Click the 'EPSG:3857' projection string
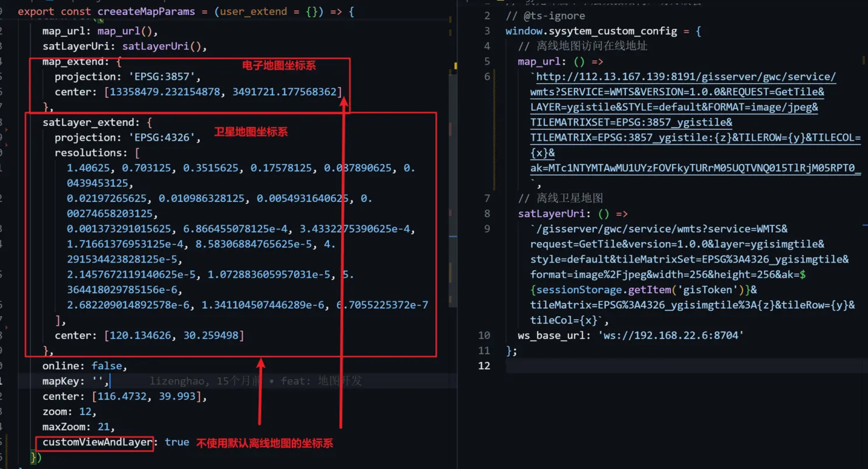The image size is (868, 469). (x=162, y=77)
